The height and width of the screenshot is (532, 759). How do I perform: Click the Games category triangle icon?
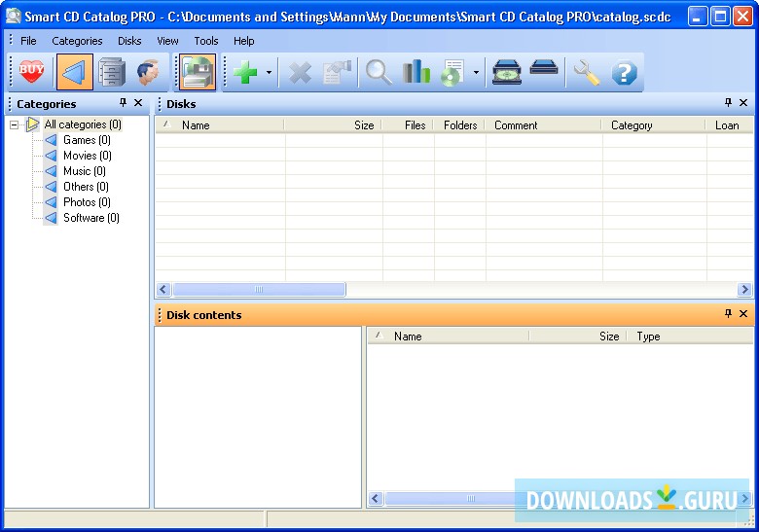click(x=51, y=140)
